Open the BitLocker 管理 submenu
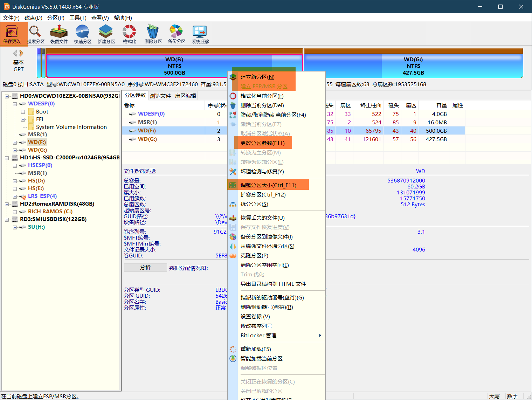 276,335
